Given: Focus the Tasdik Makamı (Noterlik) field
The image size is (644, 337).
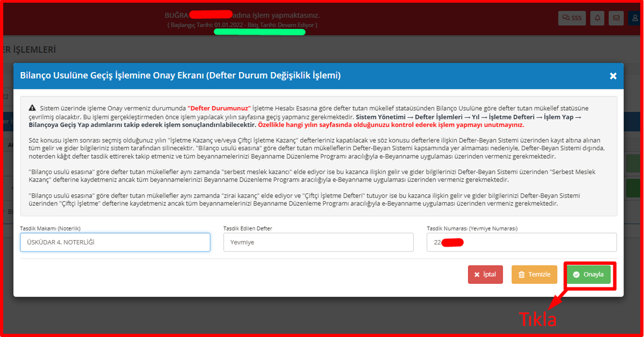Looking at the screenshot, I should pyautogui.click(x=115, y=242).
